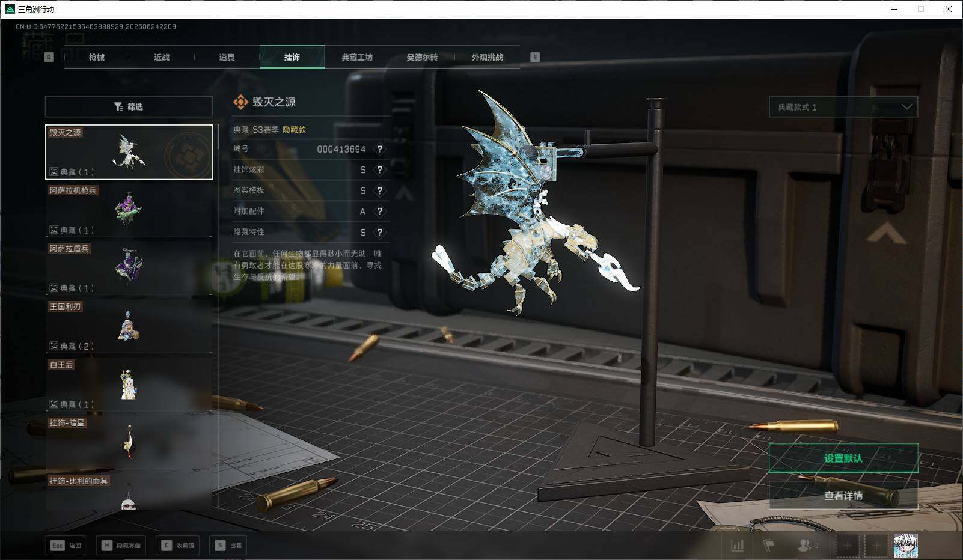The width and height of the screenshot is (963, 560).
Task: Open the C 收藏馆 button
Action: pos(177,546)
